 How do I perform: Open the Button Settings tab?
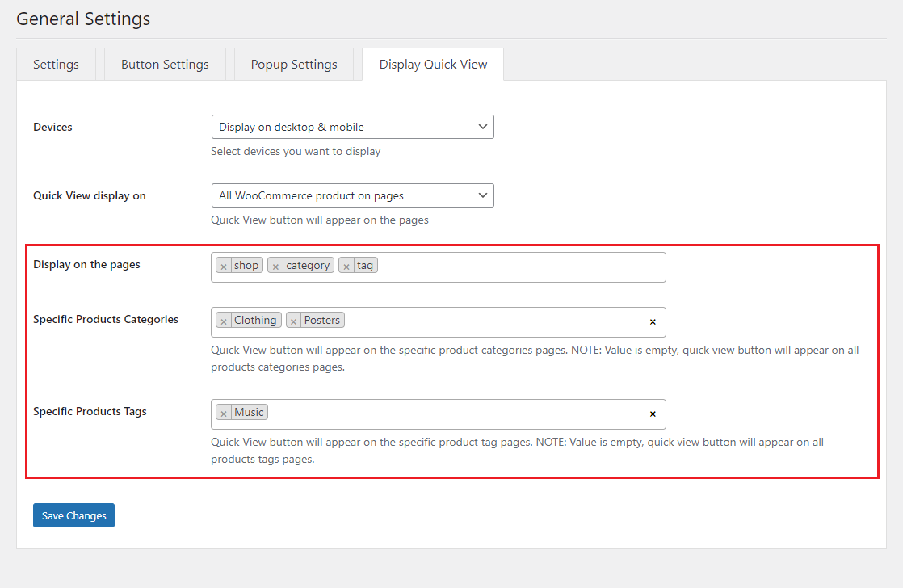(x=165, y=65)
